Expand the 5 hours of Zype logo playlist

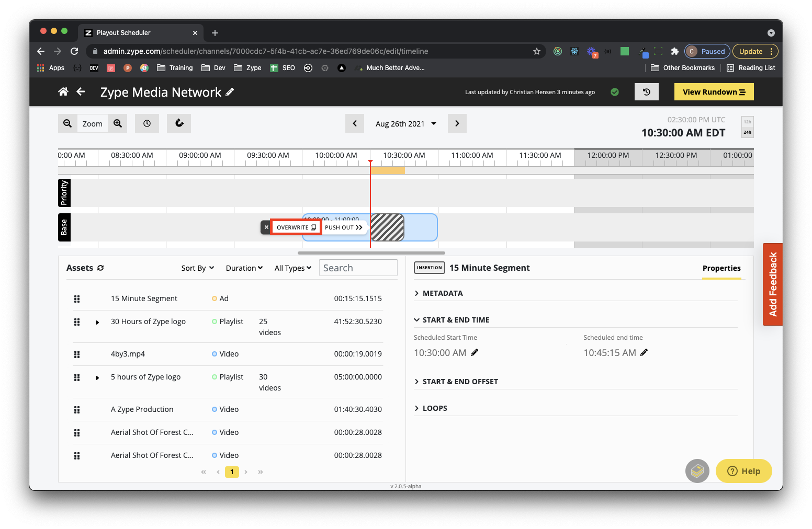click(97, 378)
